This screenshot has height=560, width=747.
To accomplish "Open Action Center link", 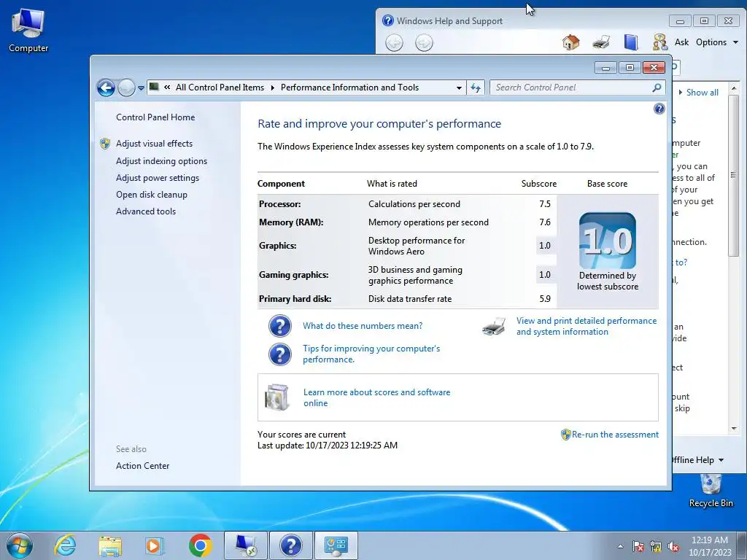I will coord(142,466).
